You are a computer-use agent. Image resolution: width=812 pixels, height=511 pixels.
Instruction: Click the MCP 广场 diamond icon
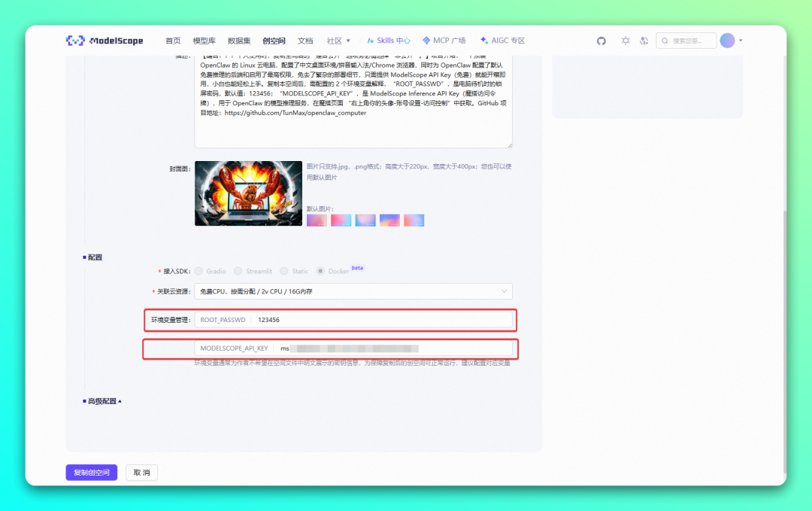coord(426,41)
